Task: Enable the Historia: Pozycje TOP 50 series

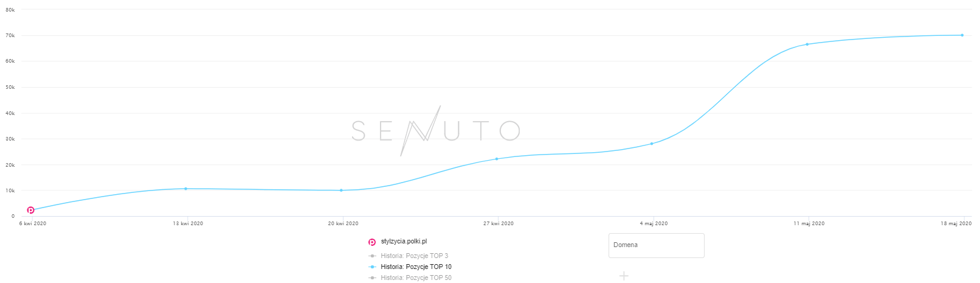Action: tap(416, 278)
